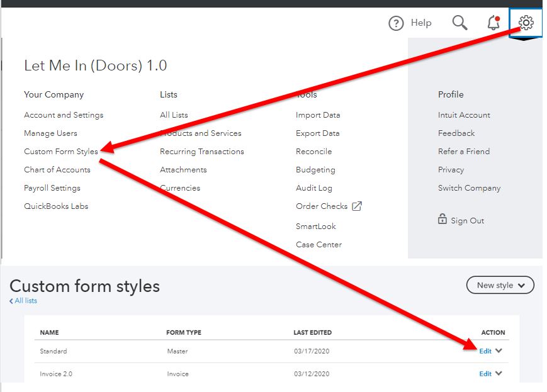Open Privacy link
This screenshot has height=392, width=547.
[451, 170]
